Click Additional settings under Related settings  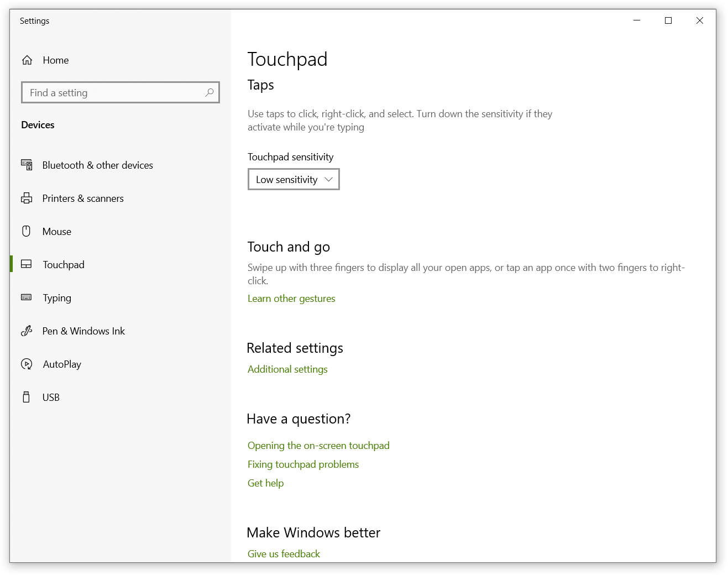coord(287,369)
